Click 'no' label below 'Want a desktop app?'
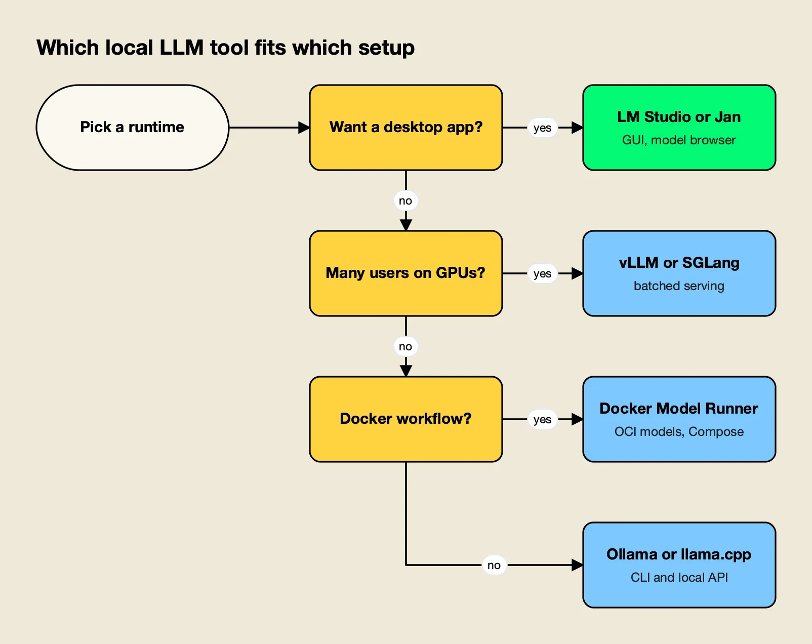The width and height of the screenshot is (812, 644). 405,200
